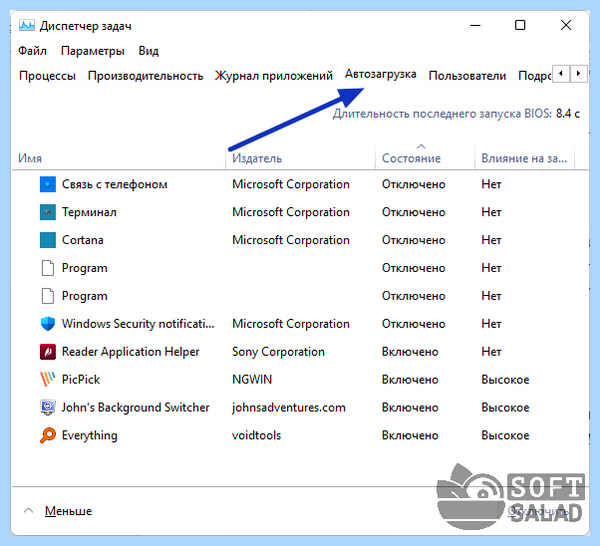Screen dimensions: 600x546
Task: Click Отключено status in the Терминал row
Action: click(413, 212)
